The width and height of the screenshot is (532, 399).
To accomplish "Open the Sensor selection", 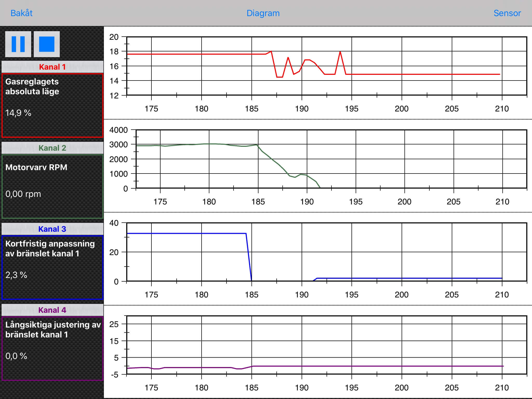I will [507, 13].
